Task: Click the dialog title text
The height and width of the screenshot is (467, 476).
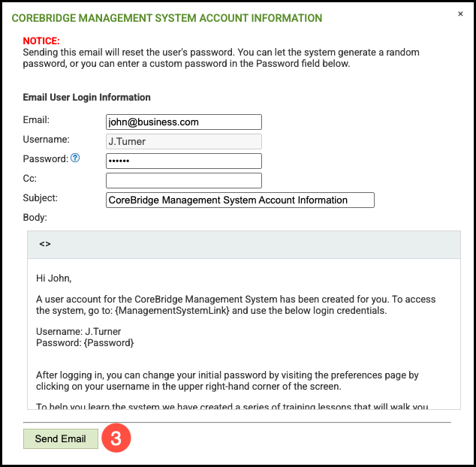Action: (167, 18)
